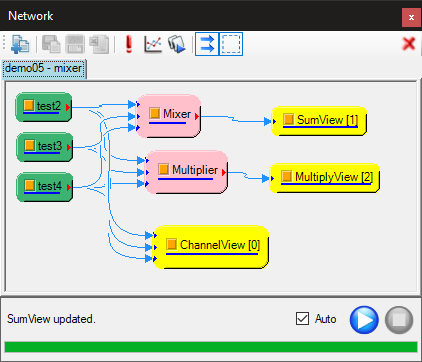Image resolution: width=422 pixels, height=362 pixels.
Task: Click the ChannelView [0] link
Action: pos(220,245)
